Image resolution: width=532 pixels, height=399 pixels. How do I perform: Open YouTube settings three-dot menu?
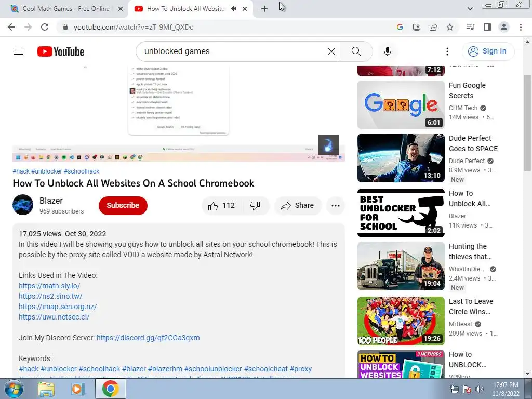pyautogui.click(x=447, y=51)
